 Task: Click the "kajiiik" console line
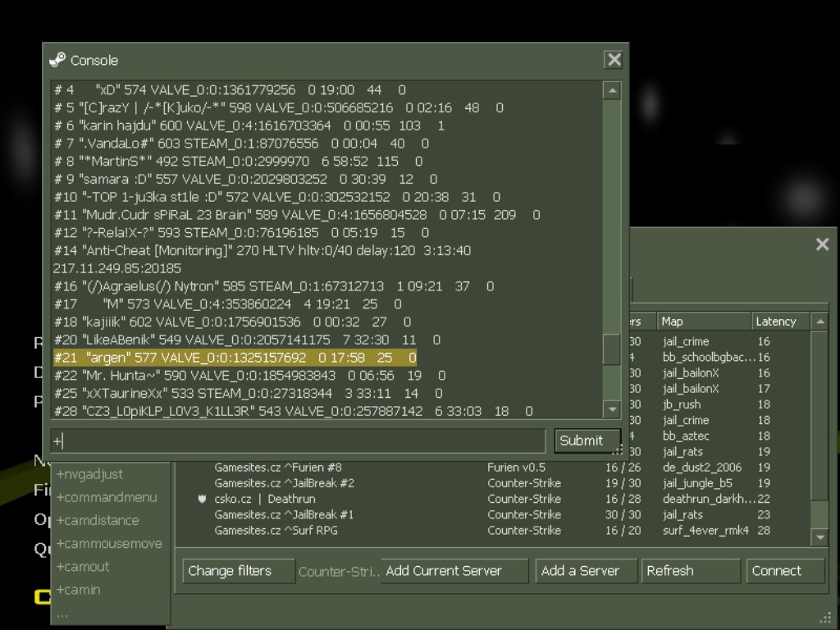coord(232,322)
